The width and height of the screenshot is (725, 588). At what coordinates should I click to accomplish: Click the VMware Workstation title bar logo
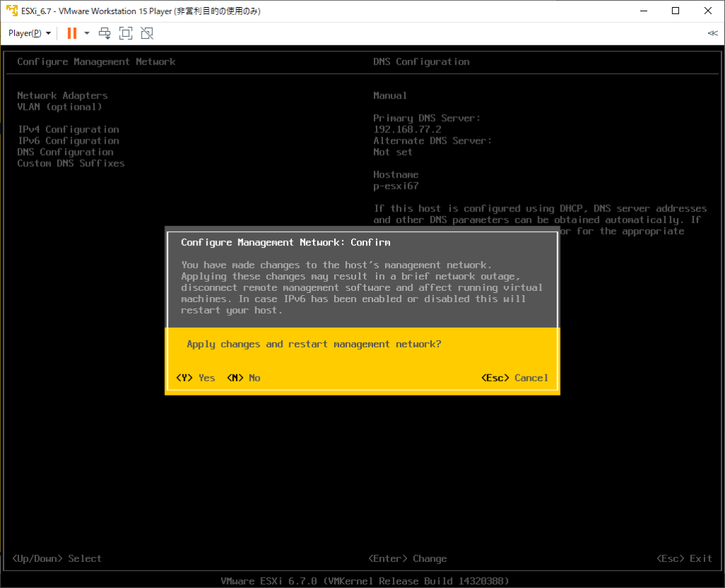click(x=11, y=11)
